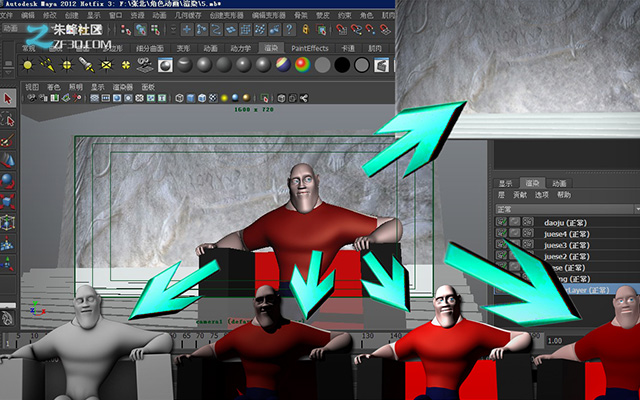
Task: Toggle renderable checkbox for daoju layer
Action: coord(502,222)
